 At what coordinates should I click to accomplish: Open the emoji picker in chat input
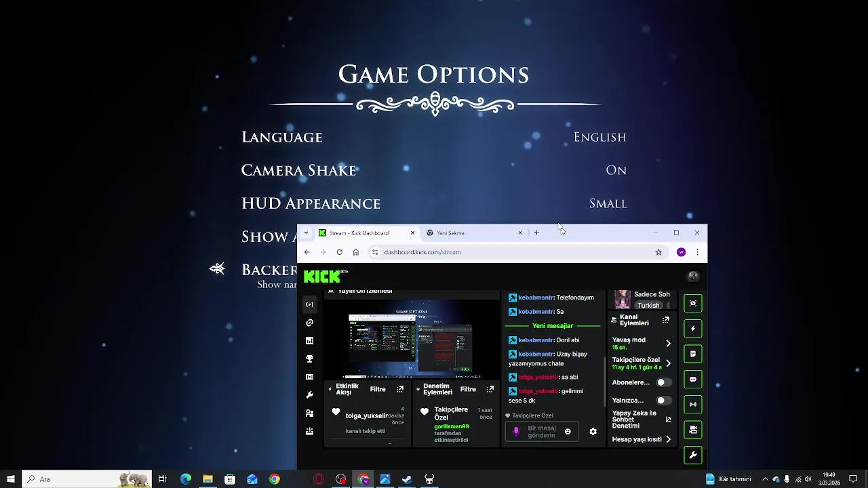[x=568, y=431]
